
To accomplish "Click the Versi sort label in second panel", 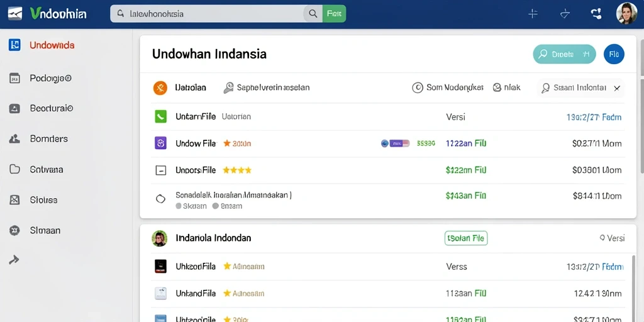I will click(x=612, y=238).
